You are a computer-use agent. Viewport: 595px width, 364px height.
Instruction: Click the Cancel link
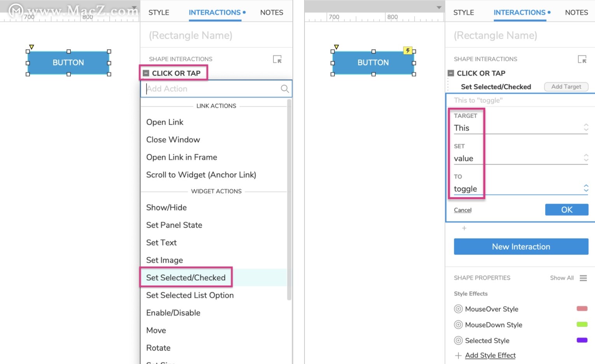tap(462, 210)
